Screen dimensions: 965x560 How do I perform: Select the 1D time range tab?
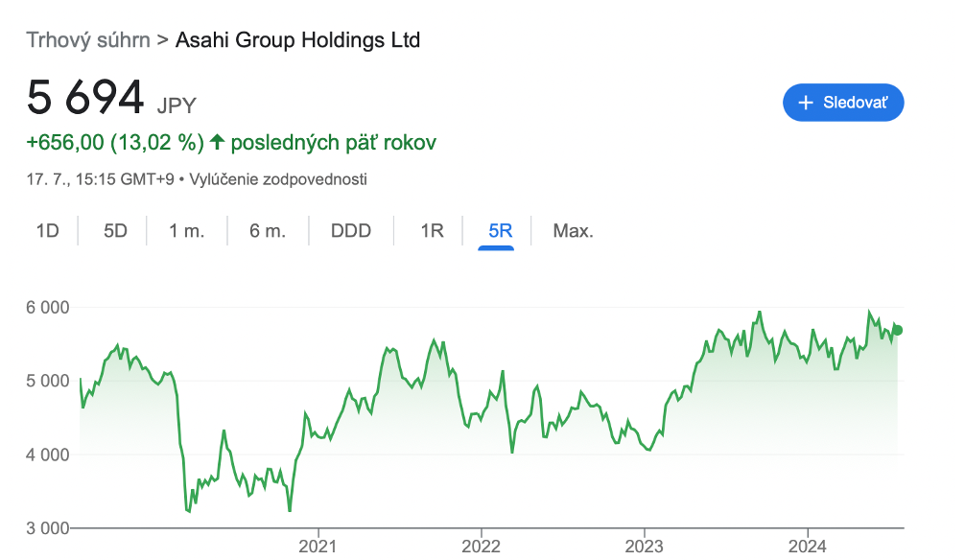coord(47,231)
